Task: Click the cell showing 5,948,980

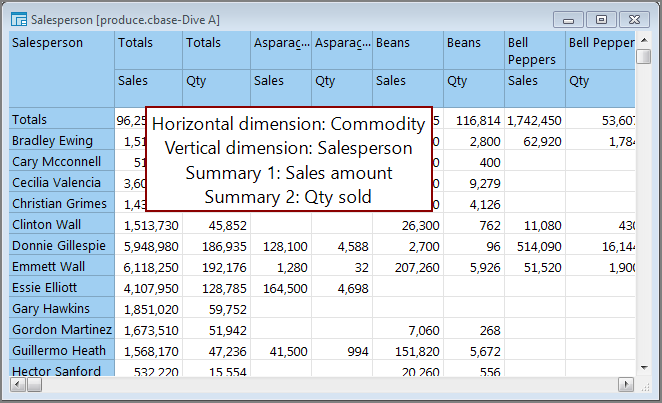Action: 152,246
